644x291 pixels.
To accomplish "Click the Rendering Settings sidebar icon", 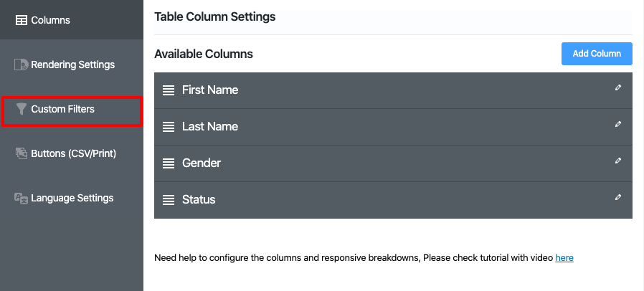I will coord(22,65).
